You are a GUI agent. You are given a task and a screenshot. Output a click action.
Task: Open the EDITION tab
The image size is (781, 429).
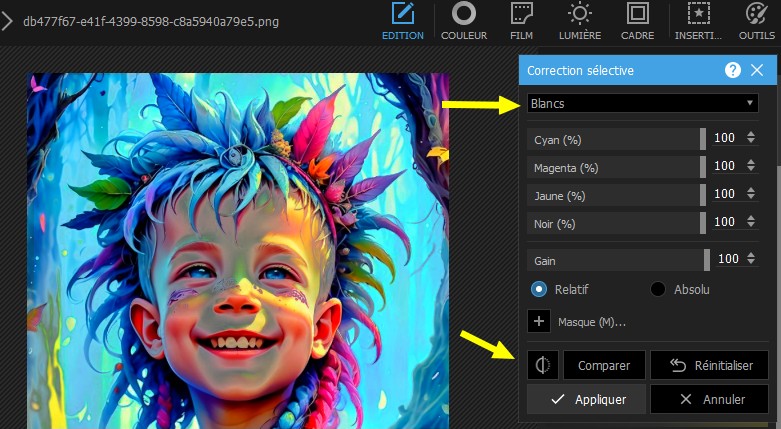[402, 21]
